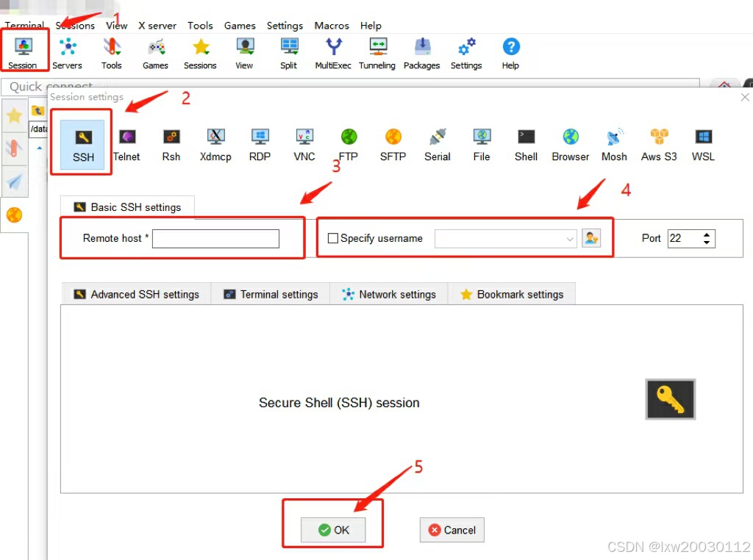Select the SSH session type
This screenshot has width=753, height=560.
(x=82, y=144)
